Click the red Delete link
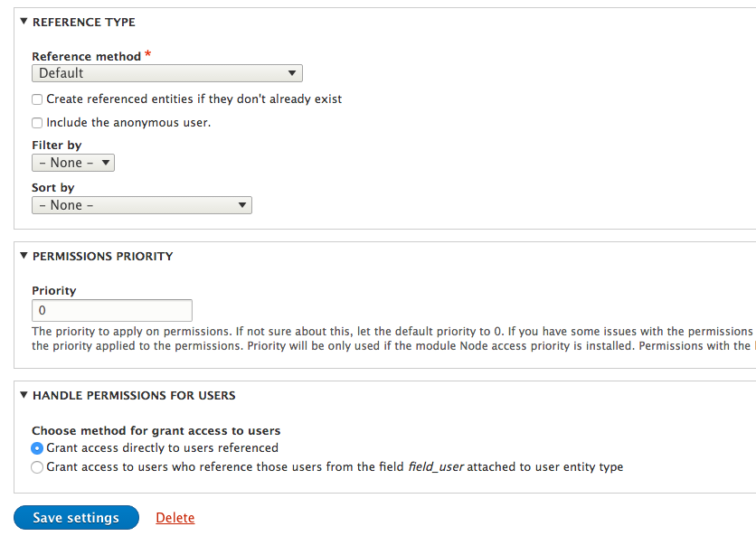756x536 pixels. click(x=175, y=518)
